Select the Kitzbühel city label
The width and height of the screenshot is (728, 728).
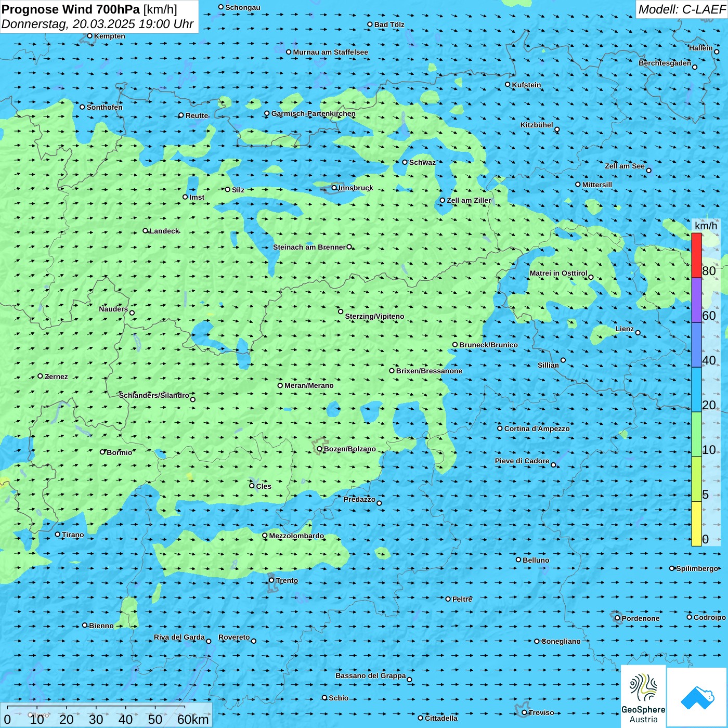(537, 125)
